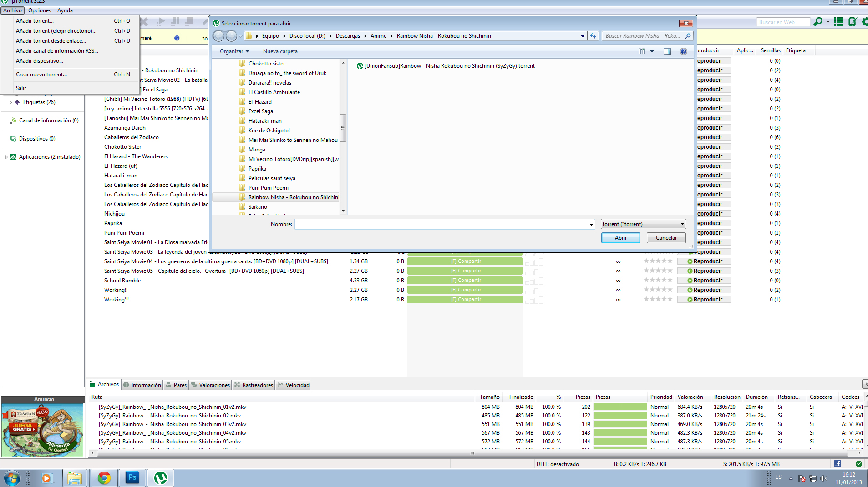Click the Nombre filename input field
This screenshot has height=487, width=868.
point(442,224)
